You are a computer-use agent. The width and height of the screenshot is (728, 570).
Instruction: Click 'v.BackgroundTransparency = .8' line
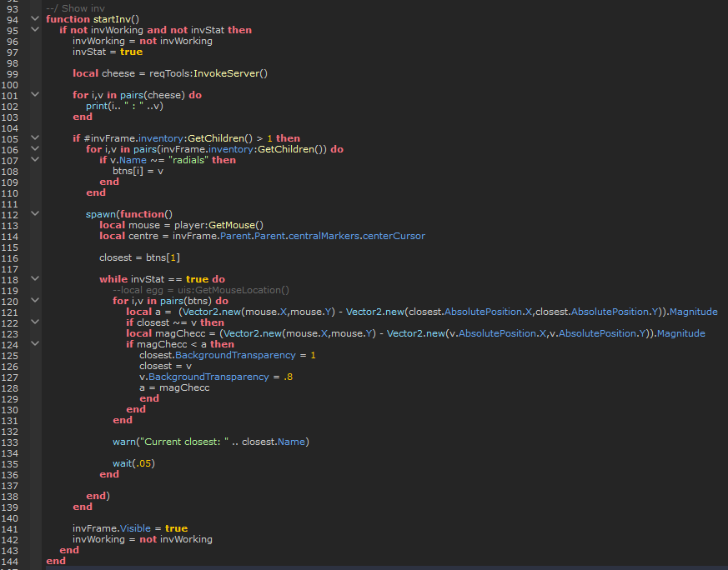(216, 377)
